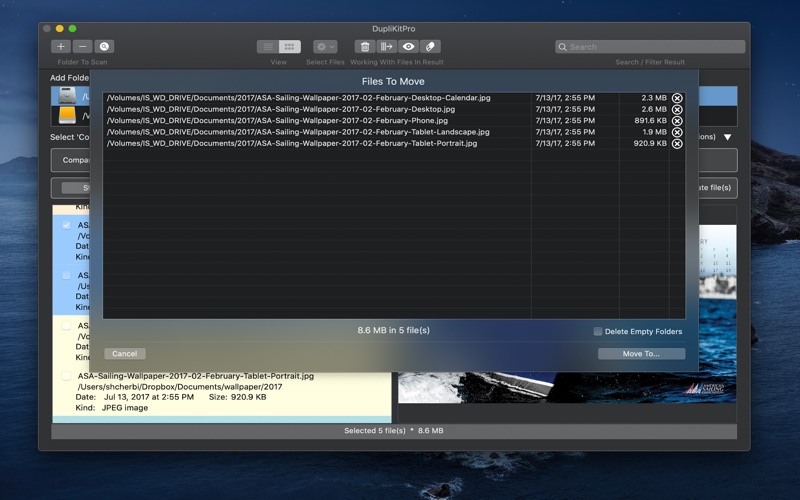Start scan with magnifier button

pos(104,46)
